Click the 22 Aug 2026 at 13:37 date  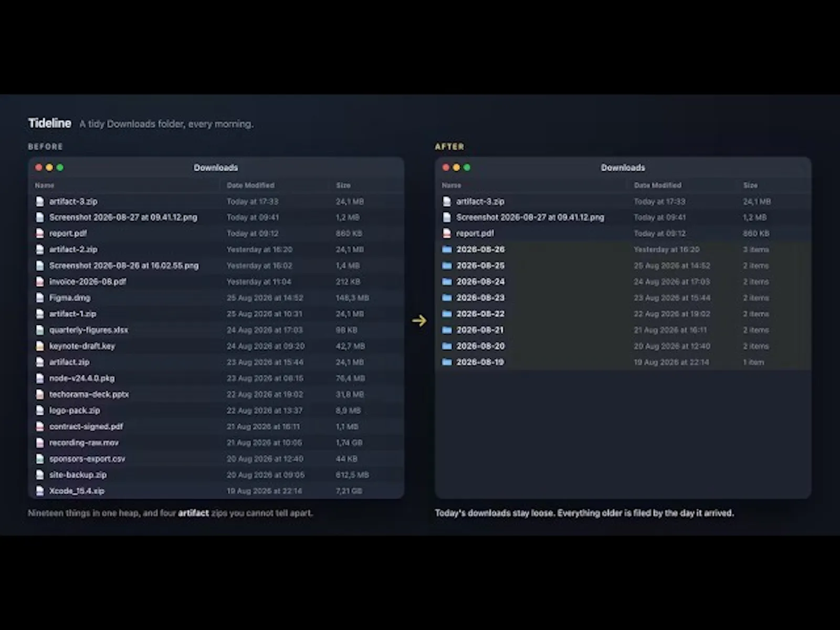265,411
